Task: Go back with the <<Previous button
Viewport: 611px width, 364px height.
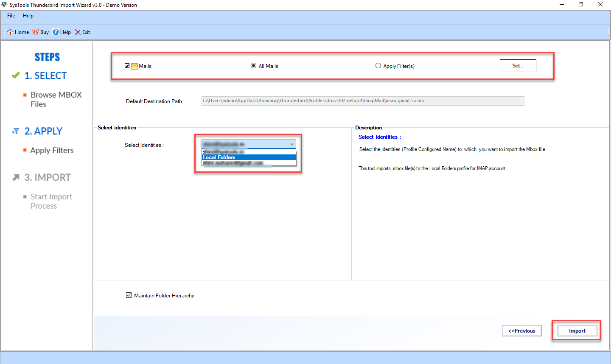Action: (x=521, y=331)
